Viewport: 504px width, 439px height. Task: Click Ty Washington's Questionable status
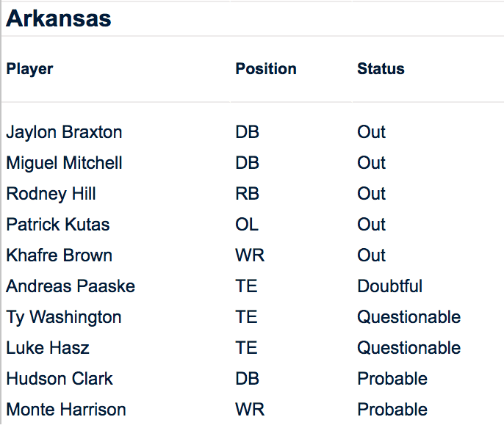[x=408, y=317]
